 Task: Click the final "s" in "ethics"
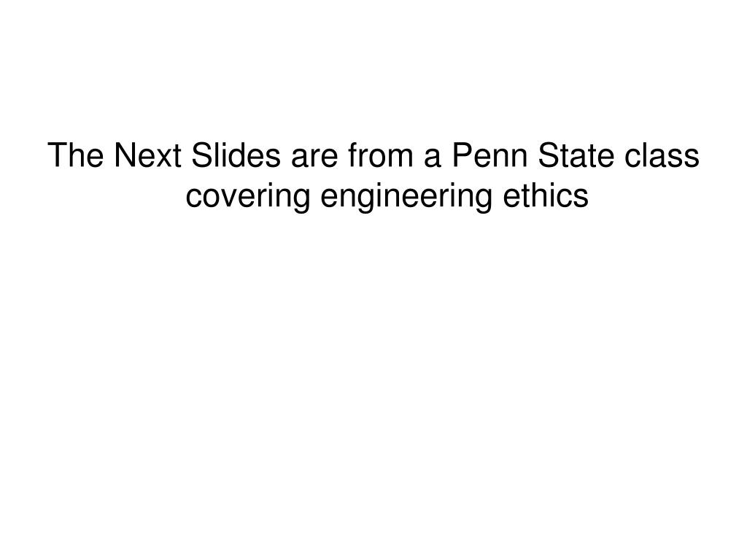point(581,199)
